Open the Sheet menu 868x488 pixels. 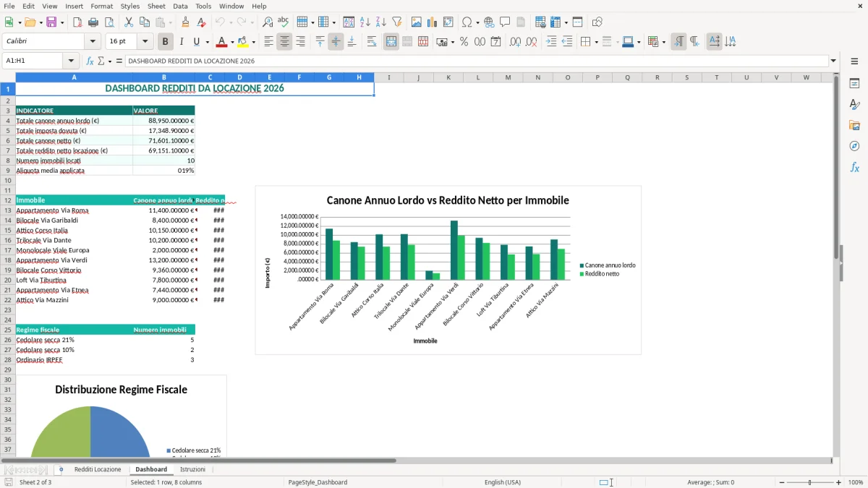click(156, 6)
